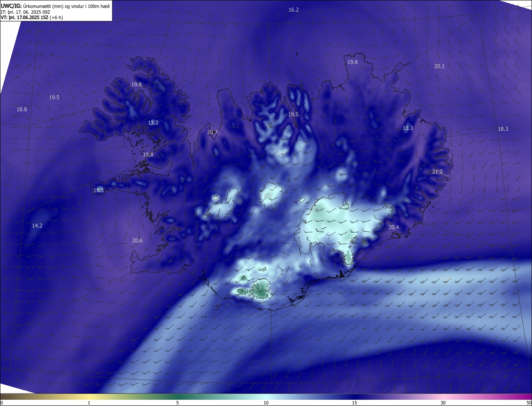532x406 pixels.
Task: Click the color scale tick labeled 30
Action: coord(443,403)
